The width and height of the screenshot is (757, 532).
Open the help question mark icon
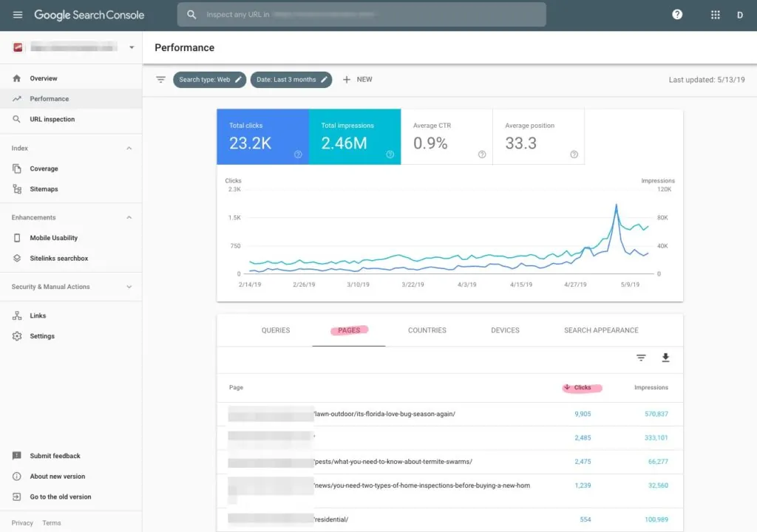(x=677, y=15)
